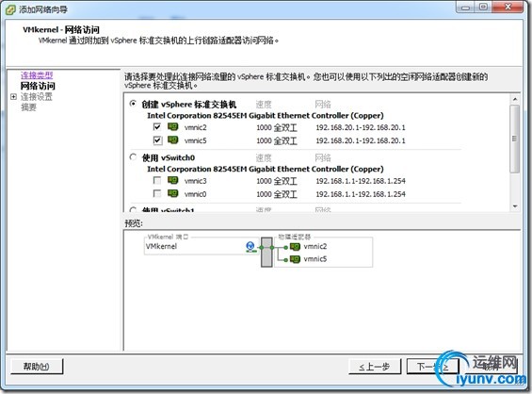Click the vmnic0 speed value 1000 全双工

pos(277,194)
